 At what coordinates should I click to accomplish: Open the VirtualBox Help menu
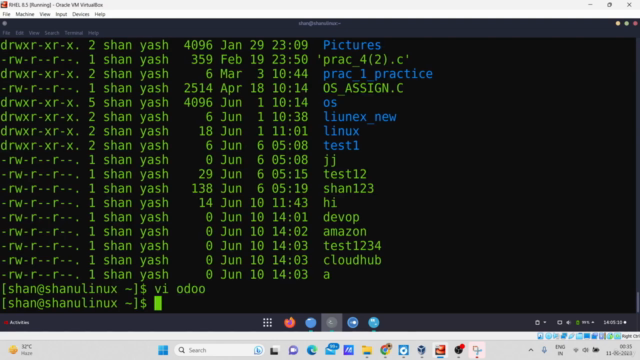pyautogui.click(x=100, y=14)
